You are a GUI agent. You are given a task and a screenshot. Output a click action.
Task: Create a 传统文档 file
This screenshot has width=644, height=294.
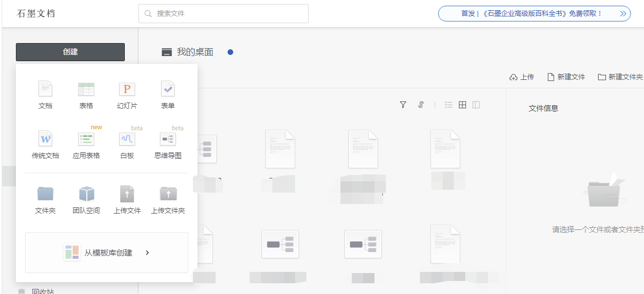coord(45,145)
